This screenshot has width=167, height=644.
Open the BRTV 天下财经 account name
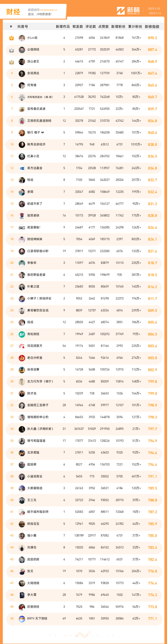[x=37, y=618]
